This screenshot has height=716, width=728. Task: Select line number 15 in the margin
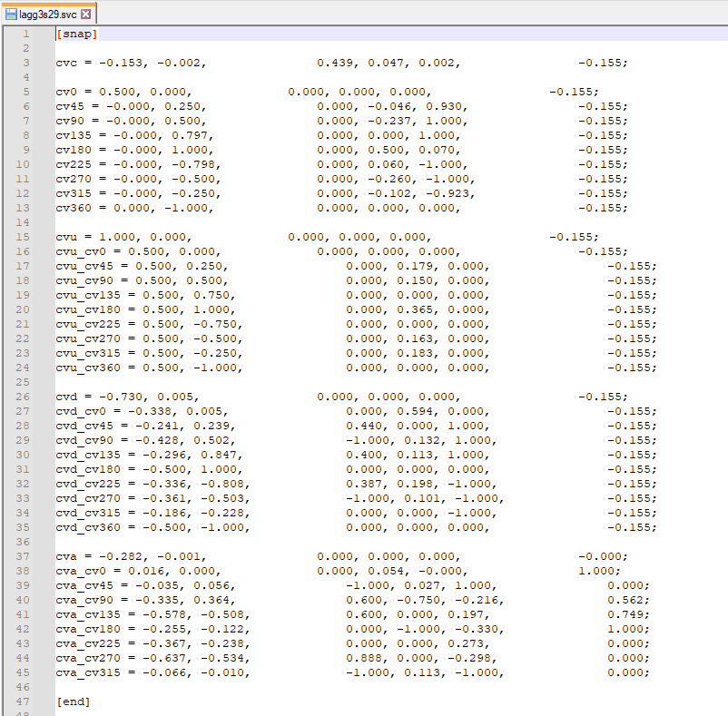[26, 237]
